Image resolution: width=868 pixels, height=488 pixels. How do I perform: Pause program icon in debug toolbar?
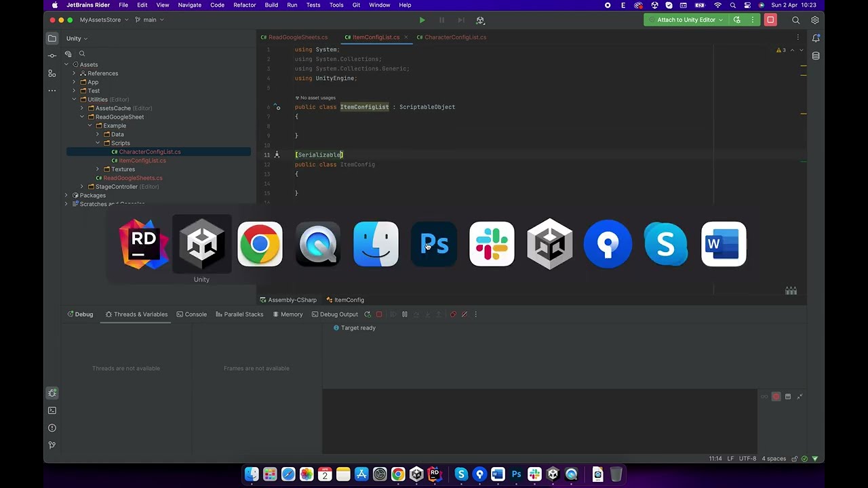click(x=405, y=314)
